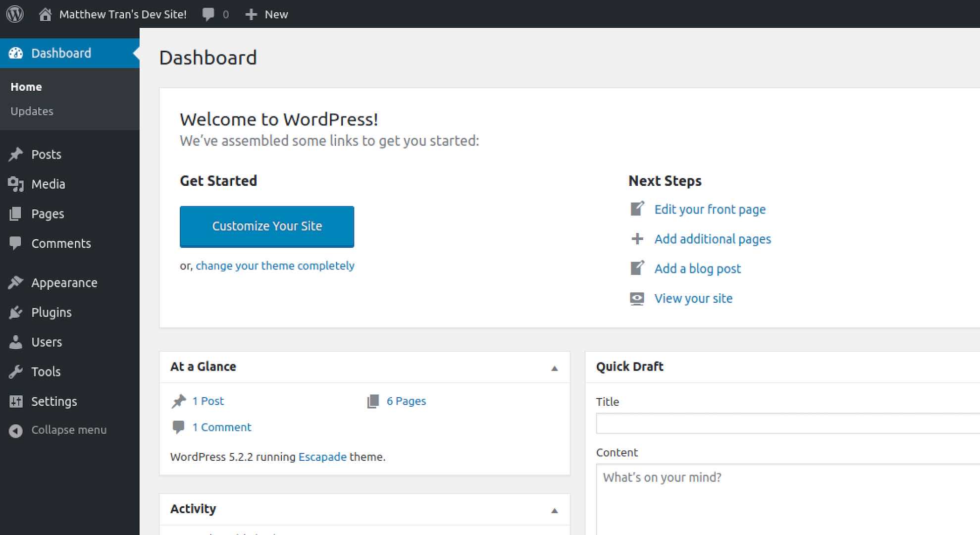Open the comments bubble in admin bar
Screen dimensions: 980x535
208,14
